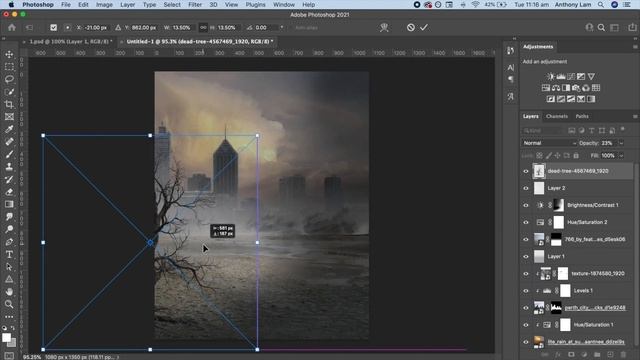This screenshot has width=640, height=360.
Task: Toggle link maintain aspect ratio
Action: point(203,27)
